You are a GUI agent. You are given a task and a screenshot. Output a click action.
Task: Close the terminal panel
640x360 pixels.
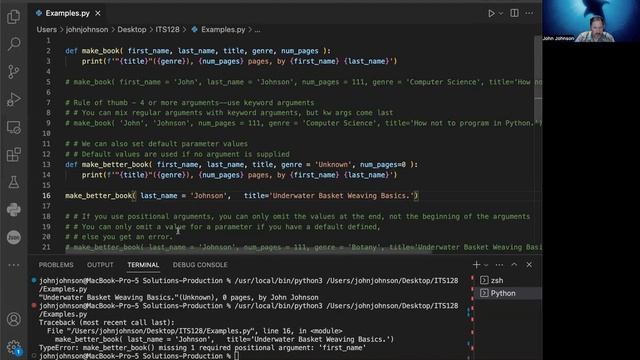point(529,265)
